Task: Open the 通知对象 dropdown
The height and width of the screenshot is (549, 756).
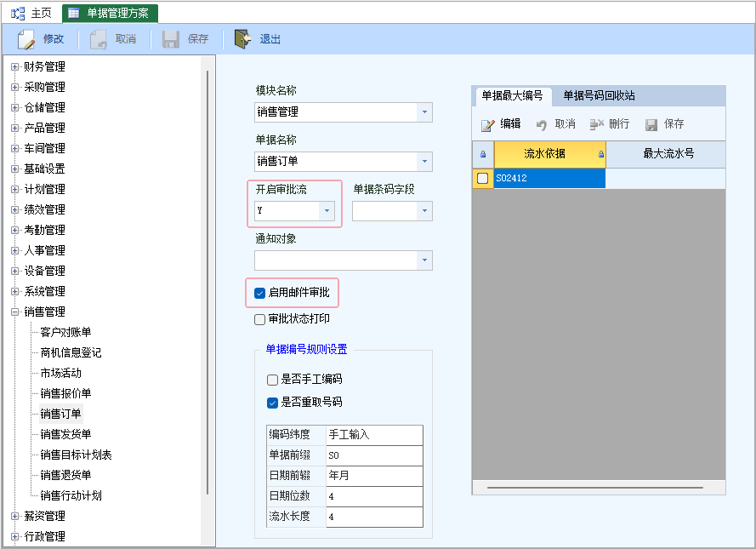Action: [424, 260]
